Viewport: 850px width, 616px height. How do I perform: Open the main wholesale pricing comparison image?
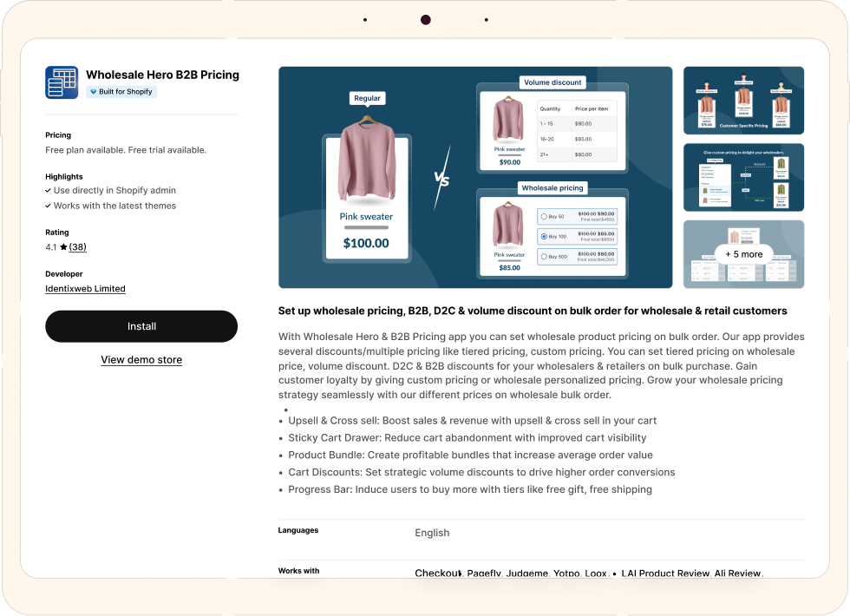[475, 177]
